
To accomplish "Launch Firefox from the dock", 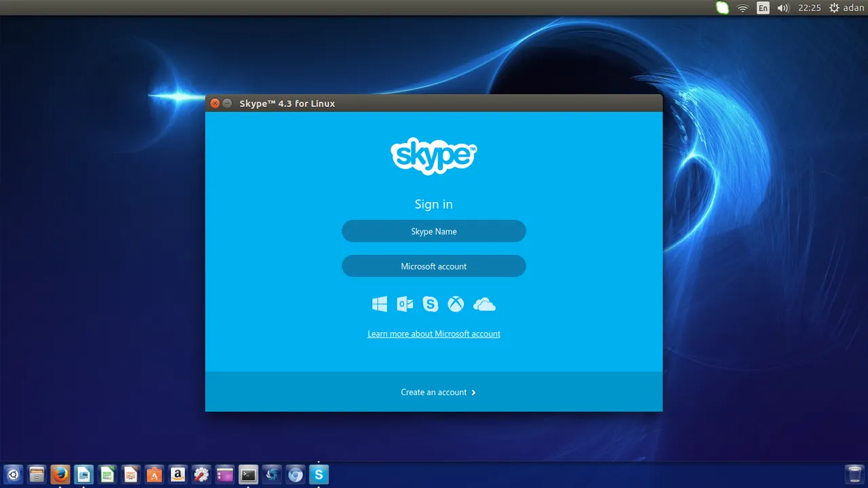I will pyautogui.click(x=60, y=474).
